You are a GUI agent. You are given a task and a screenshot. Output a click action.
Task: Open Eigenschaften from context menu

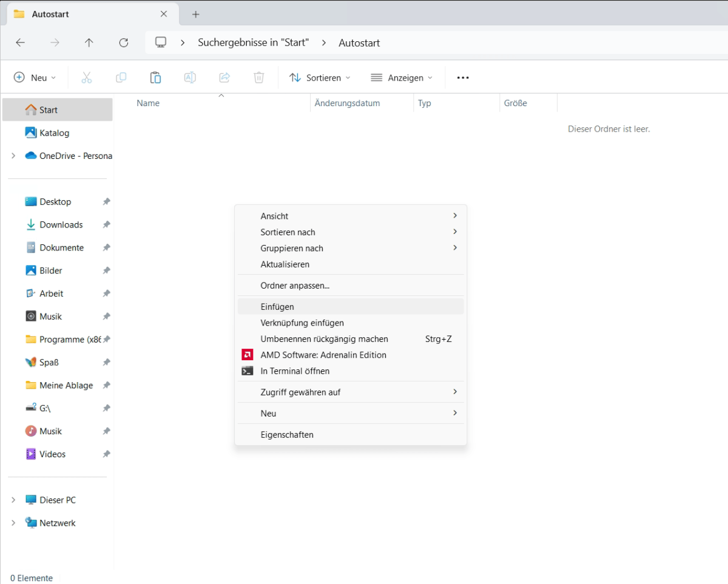coord(351,435)
